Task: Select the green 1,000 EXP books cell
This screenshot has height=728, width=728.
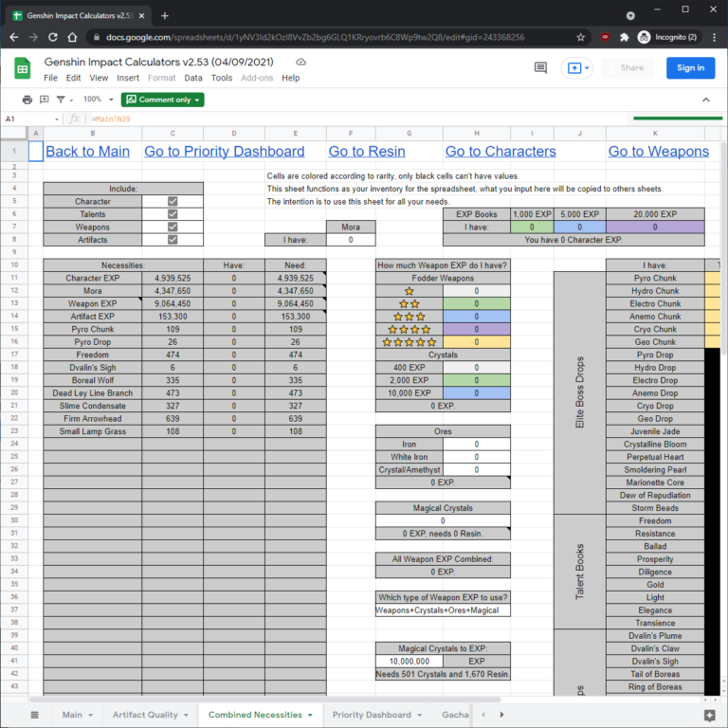Action: click(532, 227)
